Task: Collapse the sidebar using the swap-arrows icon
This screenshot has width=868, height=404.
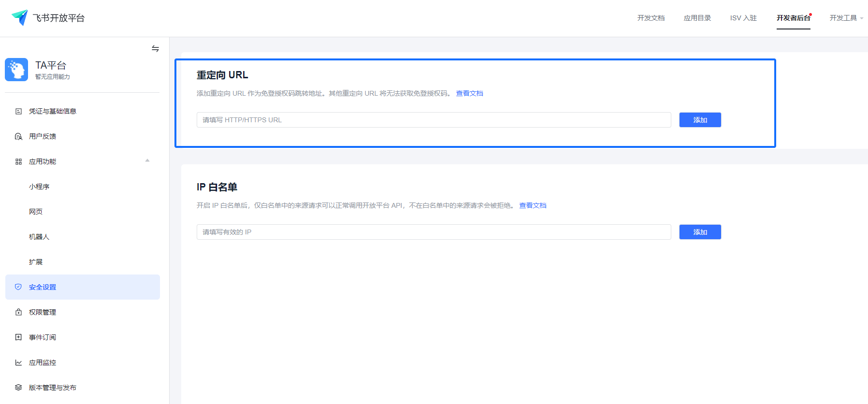Action: [x=155, y=49]
